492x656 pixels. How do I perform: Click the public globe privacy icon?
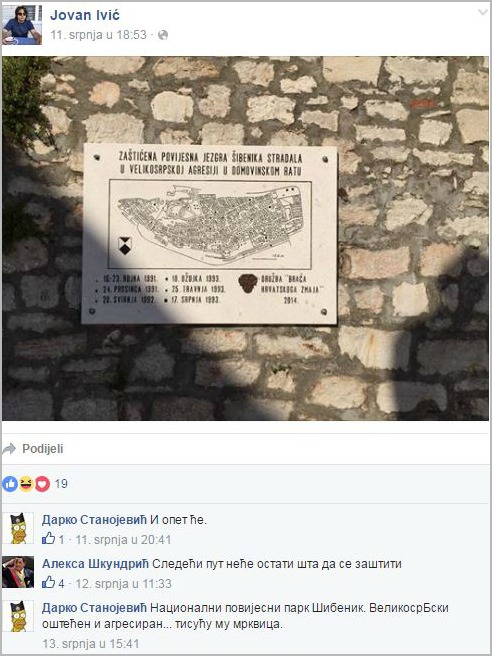pyautogui.click(x=163, y=35)
